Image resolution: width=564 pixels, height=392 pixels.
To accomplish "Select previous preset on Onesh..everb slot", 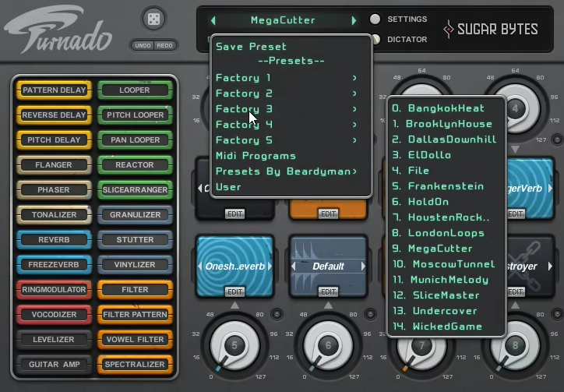I will point(200,267).
